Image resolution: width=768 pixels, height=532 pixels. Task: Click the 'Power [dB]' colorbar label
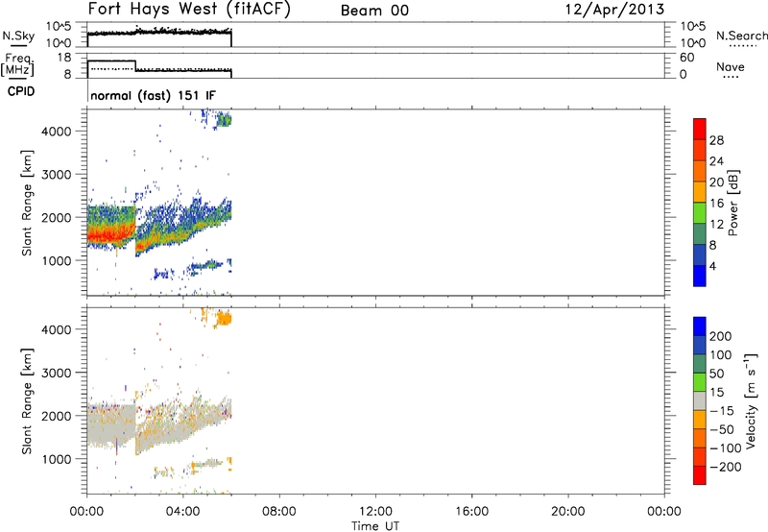(732, 203)
